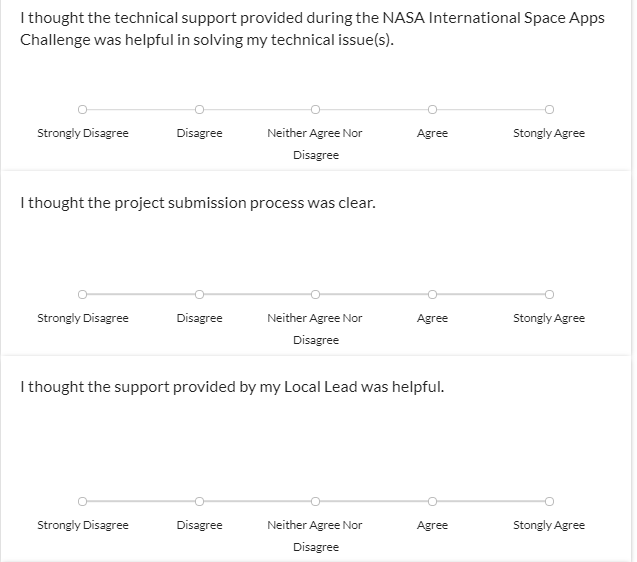Image resolution: width=637 pixels, height=562 pixels.
Task: Select Stongly Agree for Local Lead support
Action: click(549, 501)
